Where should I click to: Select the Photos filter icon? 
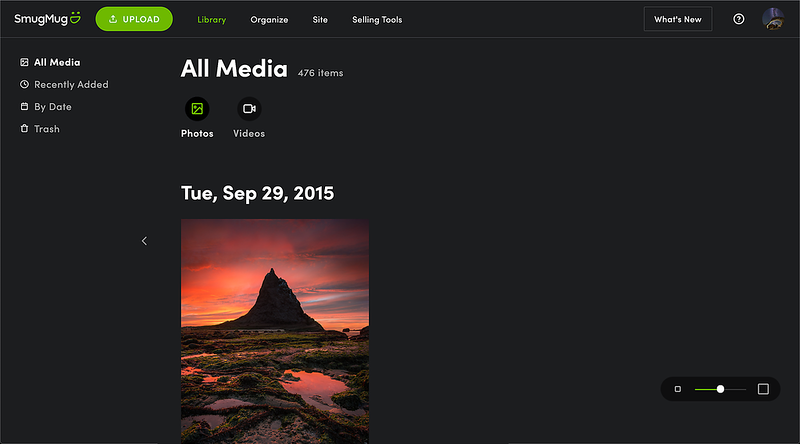(x=197, y=109)
